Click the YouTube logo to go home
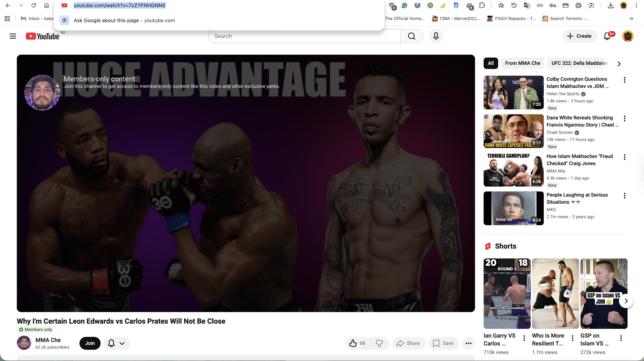Viewport: 644px width, 361px height. point(43,36)
